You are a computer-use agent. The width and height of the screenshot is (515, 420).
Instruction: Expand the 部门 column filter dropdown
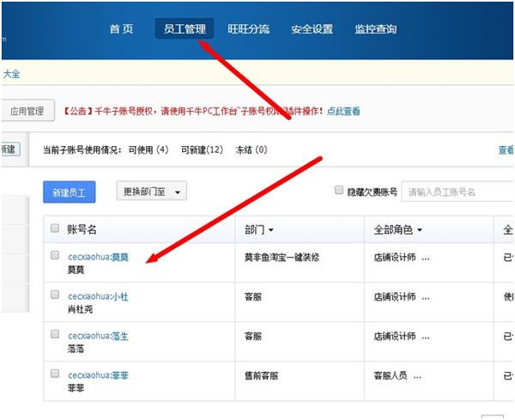(x=259, y=230)
